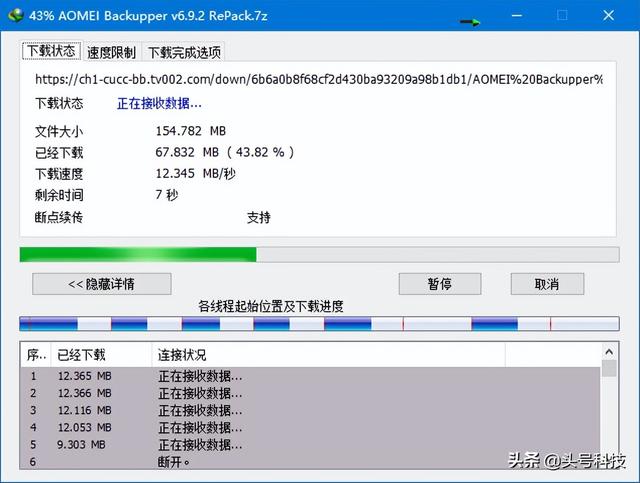Click the green download progress bar
This screenshot has width=640, height=483.
point(319,254)
